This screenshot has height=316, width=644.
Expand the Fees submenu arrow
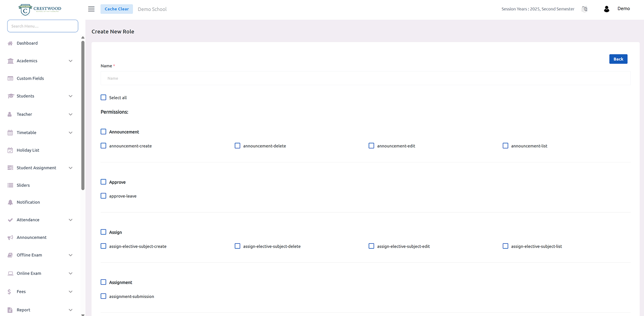(70, 292)
